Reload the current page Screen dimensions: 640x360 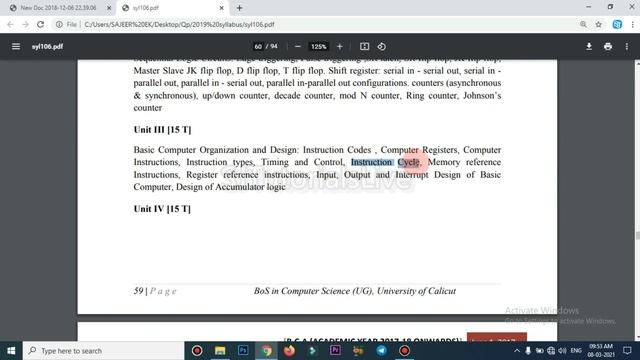click(x=40, y=24)
